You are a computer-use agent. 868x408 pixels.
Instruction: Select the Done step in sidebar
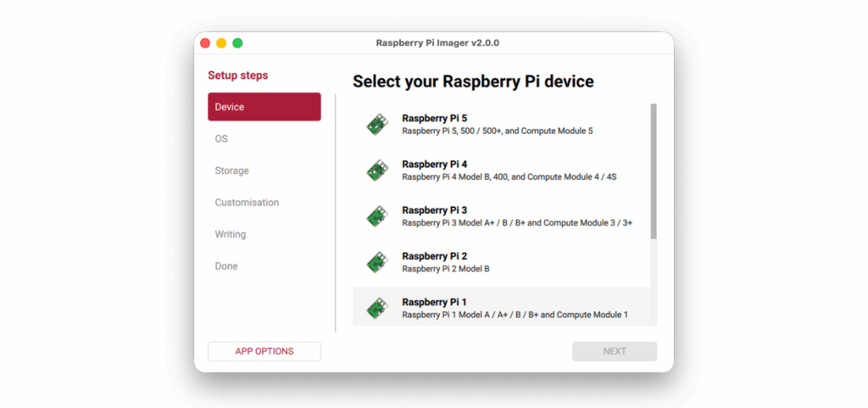click(x=226, y=266)
